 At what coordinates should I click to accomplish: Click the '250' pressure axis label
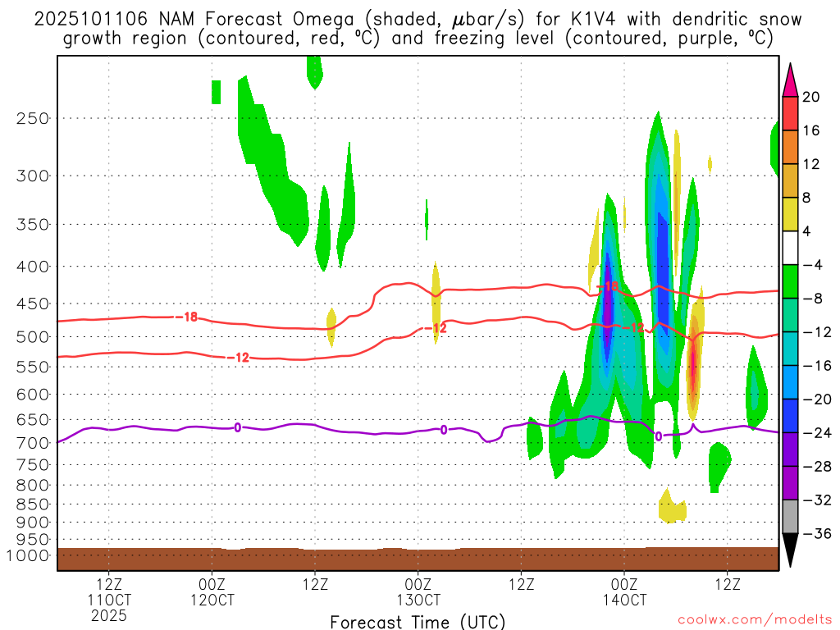point(33,118)
